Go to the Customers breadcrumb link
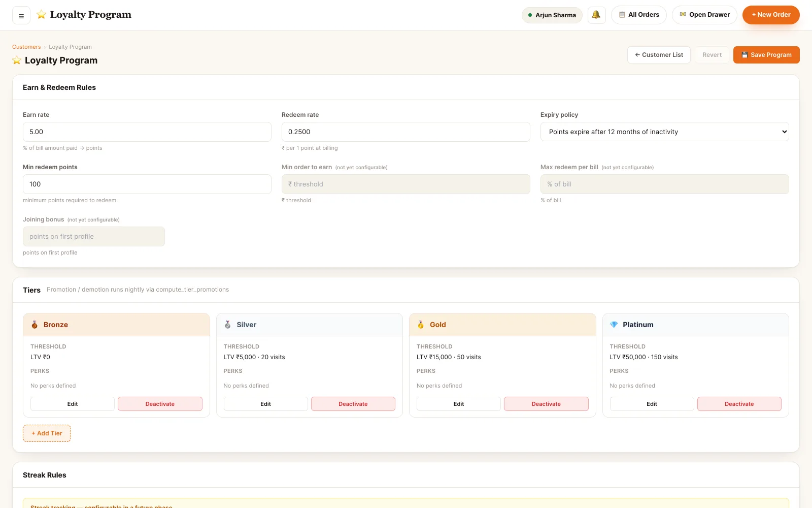The height and width of the screenshot is (508, 812). 26,47
